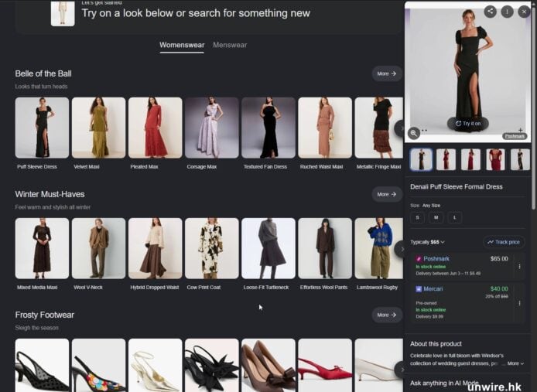537x392 pixels.
Task: Click arrow to see more Belle of the Ball
Action: [x=399, y=128]
